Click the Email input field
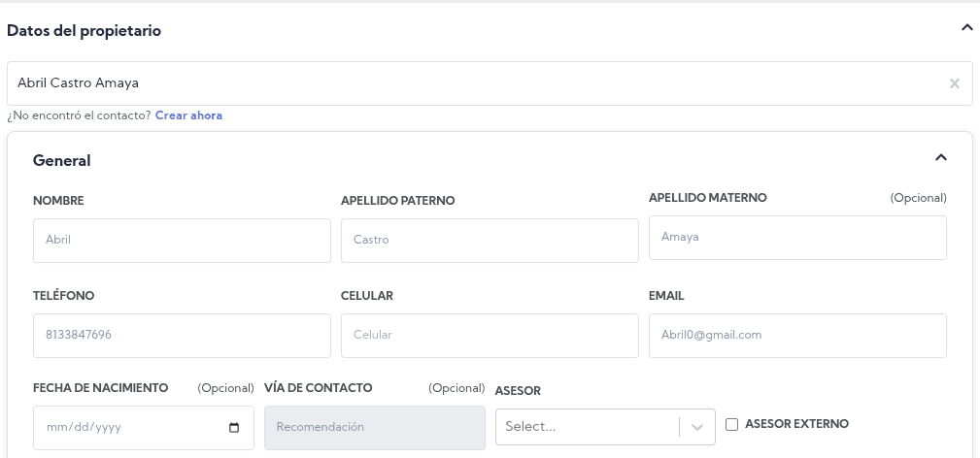This screenshot has height=458, width=980. click(797, 335)
